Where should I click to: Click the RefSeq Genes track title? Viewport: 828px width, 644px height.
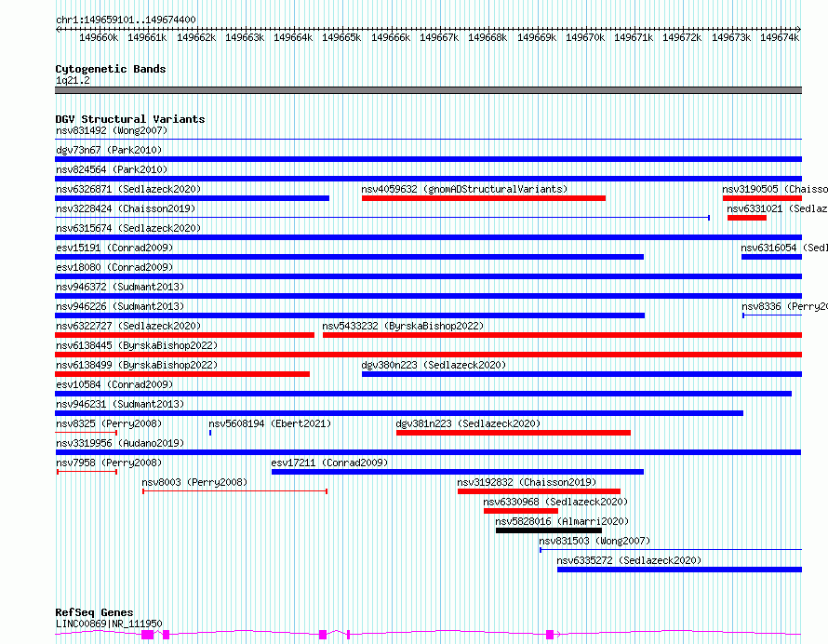tap(94, 612)
